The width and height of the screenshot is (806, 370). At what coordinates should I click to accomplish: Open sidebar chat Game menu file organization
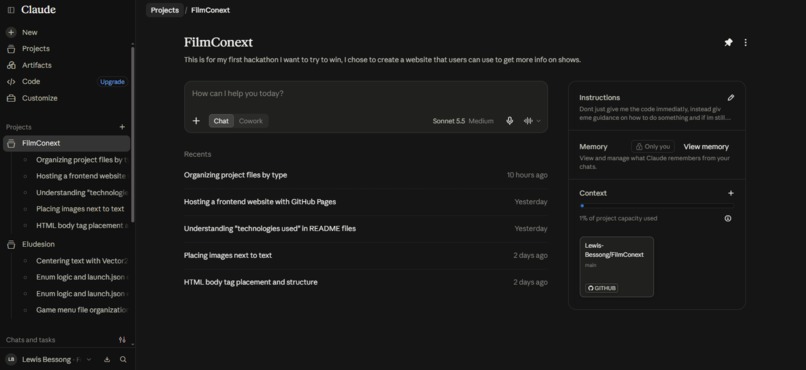pos(81,310)
